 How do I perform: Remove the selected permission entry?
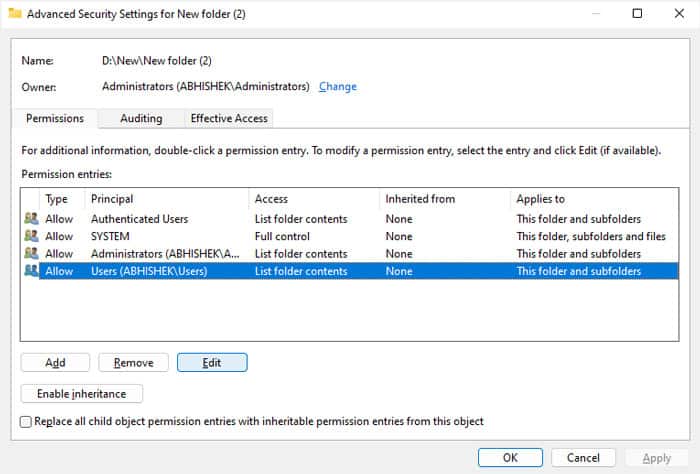pos(133,362)
